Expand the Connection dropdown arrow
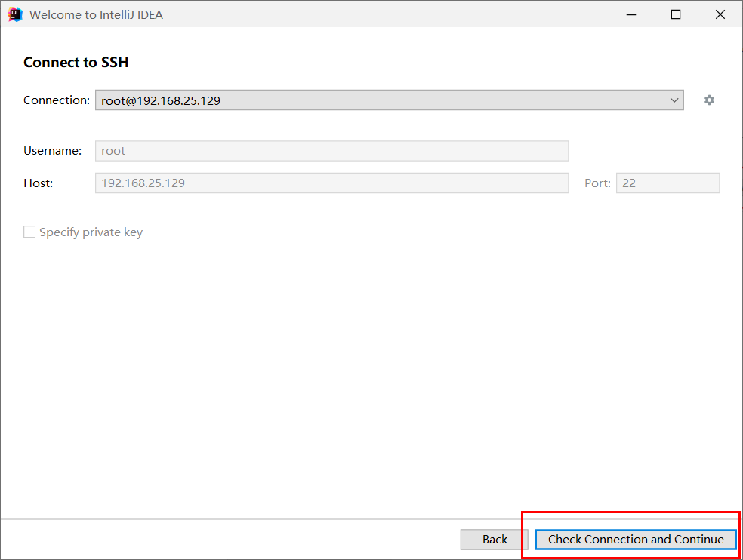Screen dimensions: 743x560 point(674,100)
